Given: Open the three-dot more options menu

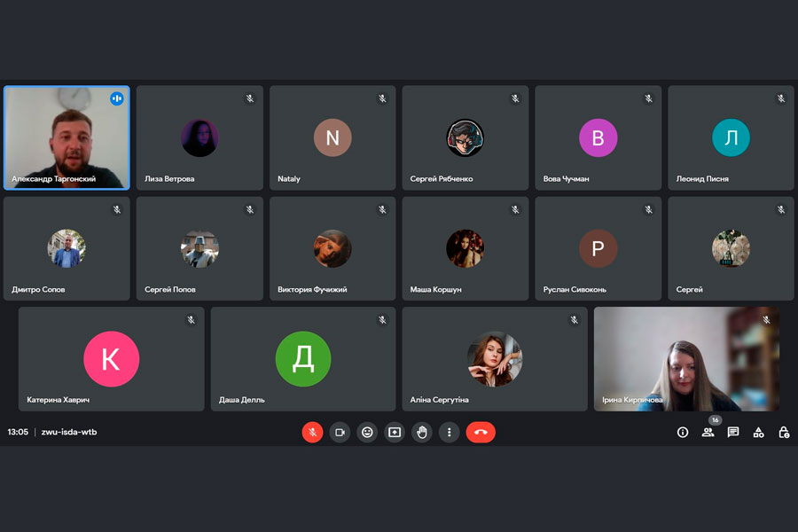Looking at the screenshot, I should coord(449,432).
